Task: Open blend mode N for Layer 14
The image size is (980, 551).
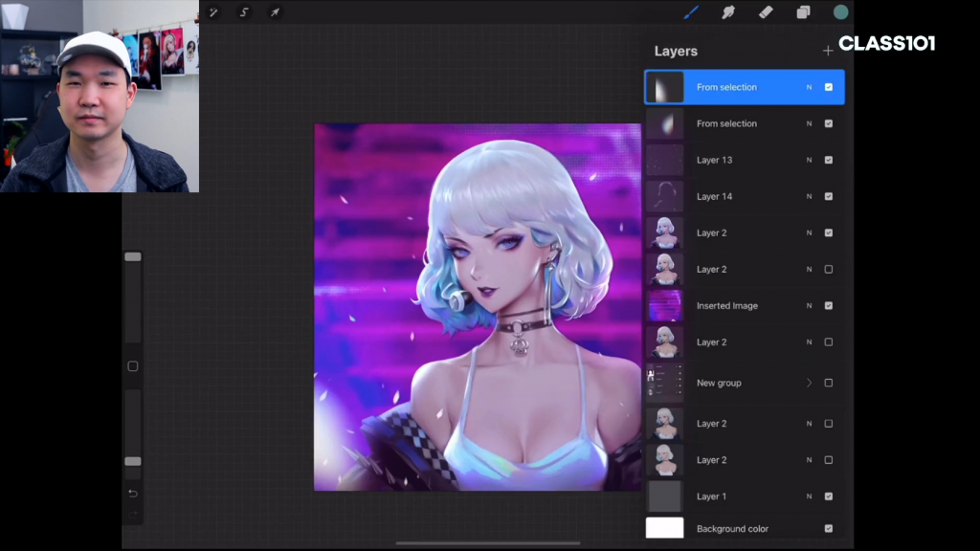Action: (x=809, y=196)
